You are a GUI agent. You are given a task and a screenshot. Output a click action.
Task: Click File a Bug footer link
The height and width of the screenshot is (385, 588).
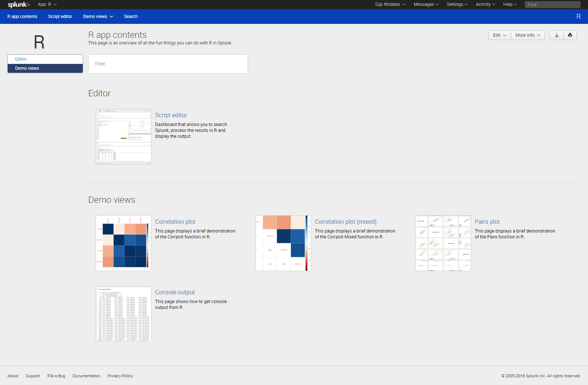pos(56,376)
